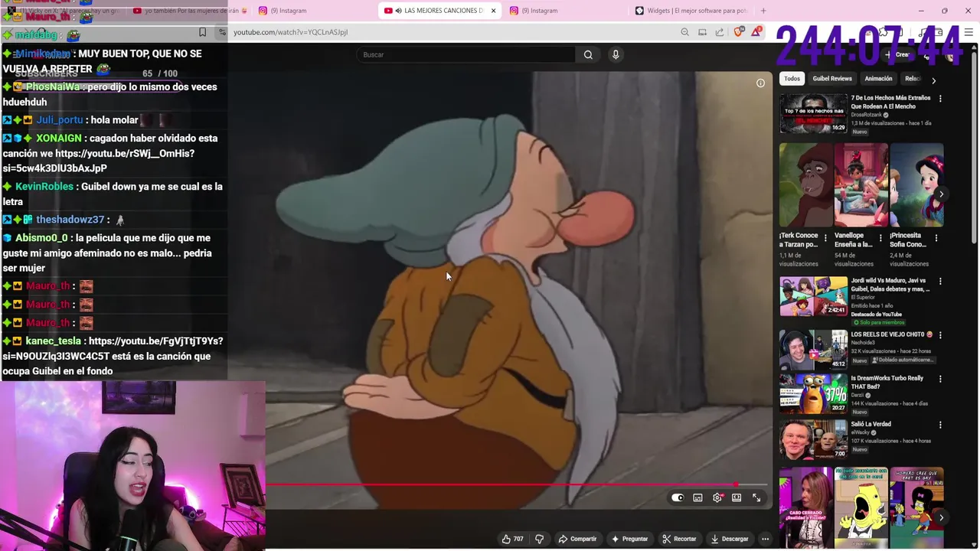980x551 pixels.
Task: Click username Juli_portu in chat
Action: (59, 120)
